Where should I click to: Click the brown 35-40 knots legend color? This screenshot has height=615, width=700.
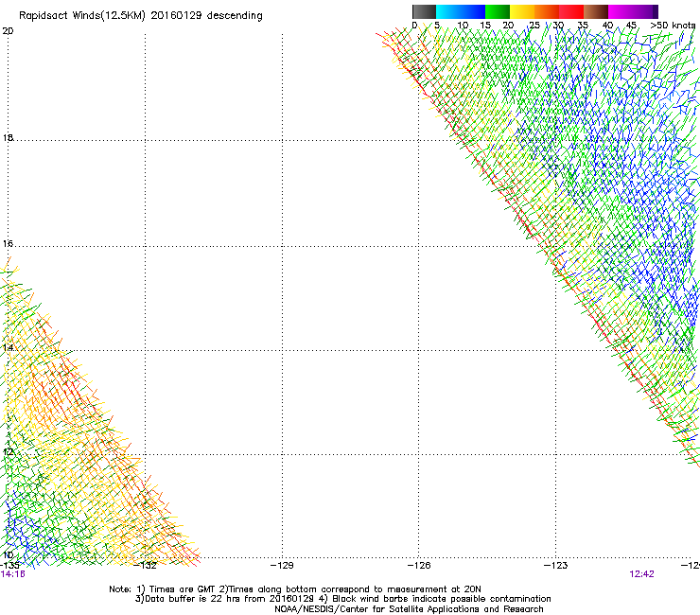596,11
